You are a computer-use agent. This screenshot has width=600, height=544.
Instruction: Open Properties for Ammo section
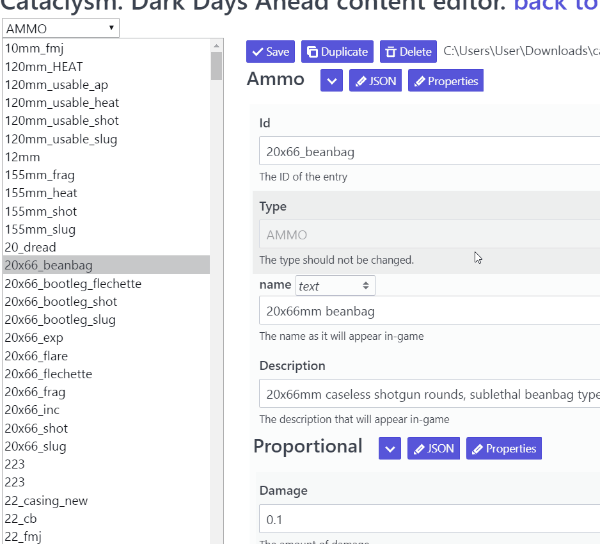[x=446, y=81]
